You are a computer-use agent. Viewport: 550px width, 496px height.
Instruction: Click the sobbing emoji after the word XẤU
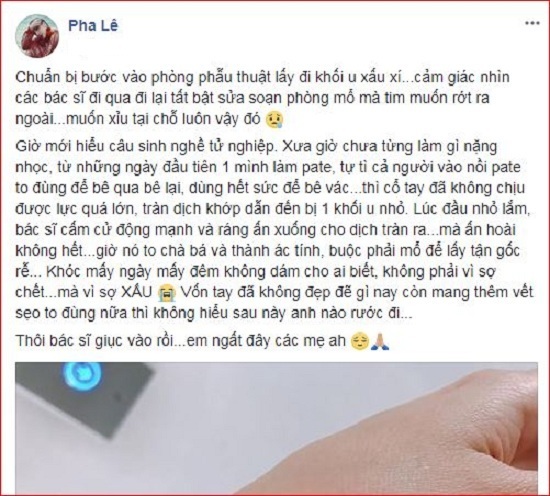(x=167, y=293)
